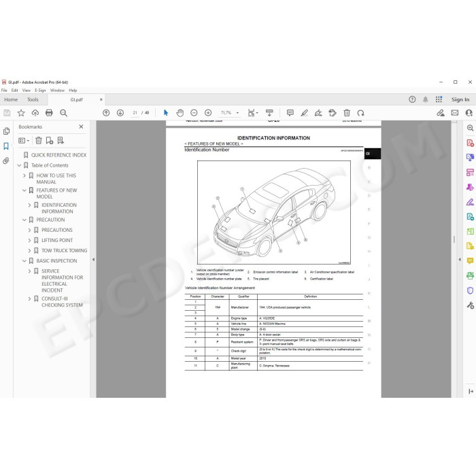This screenshot has height=476, width=476.
Task: Select the highlight text tool
Action: (304, 113)
